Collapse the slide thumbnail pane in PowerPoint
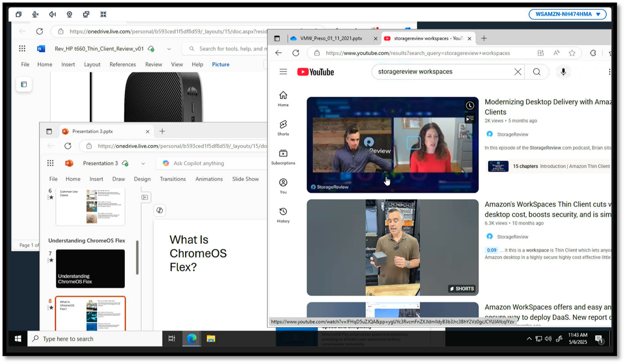Image resolution: width=625 pixels, height=364 pixels. pos(145,197)
